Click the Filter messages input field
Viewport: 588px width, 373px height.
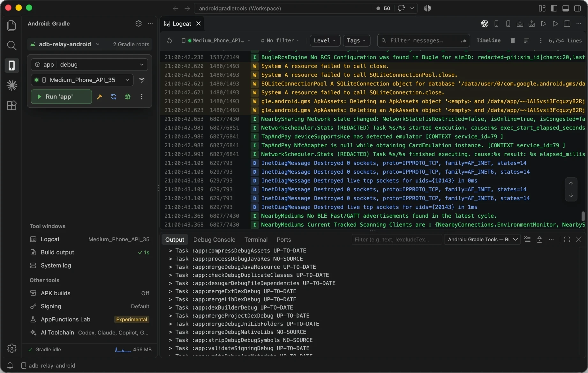pyautogui.click(x=424, y=40)
